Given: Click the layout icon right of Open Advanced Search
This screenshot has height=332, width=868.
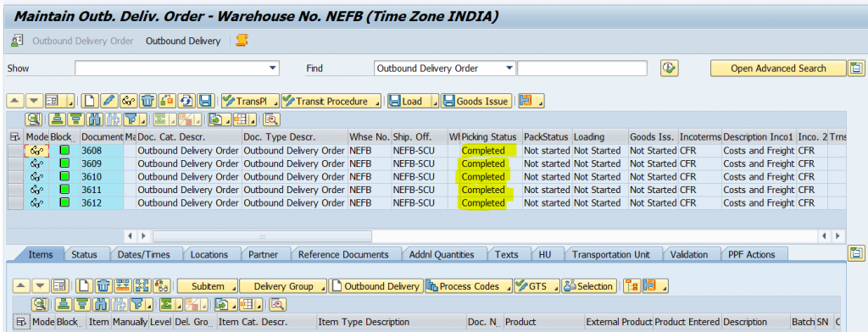Looking at the screenshot, I should coord(856,68).
